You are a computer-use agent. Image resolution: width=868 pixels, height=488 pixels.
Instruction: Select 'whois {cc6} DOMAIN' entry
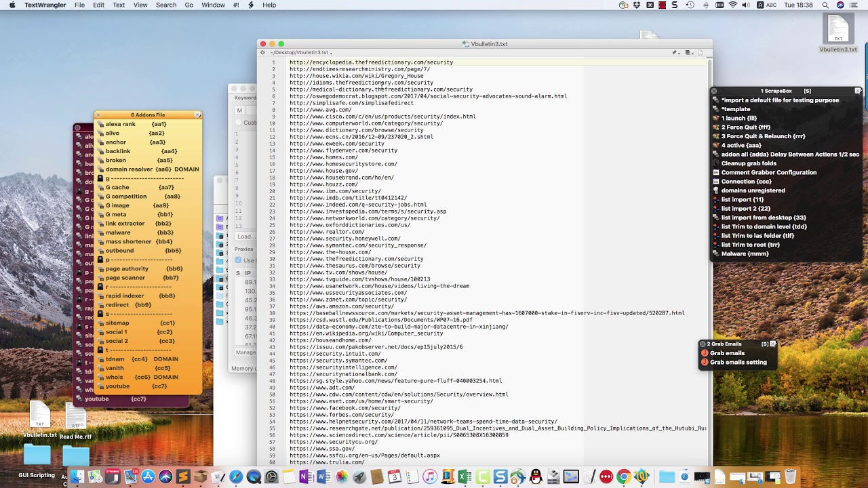(142, 377)
